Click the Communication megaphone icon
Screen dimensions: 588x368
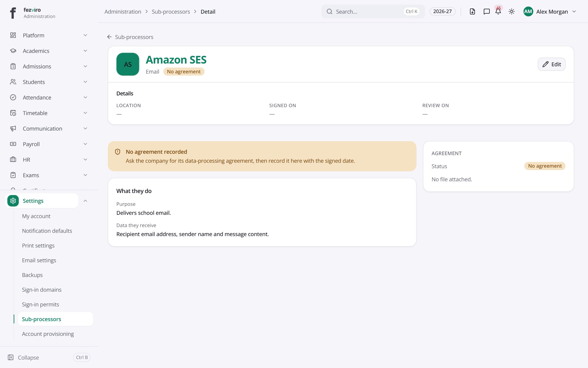pyautogui.click(x=13, y=128)
